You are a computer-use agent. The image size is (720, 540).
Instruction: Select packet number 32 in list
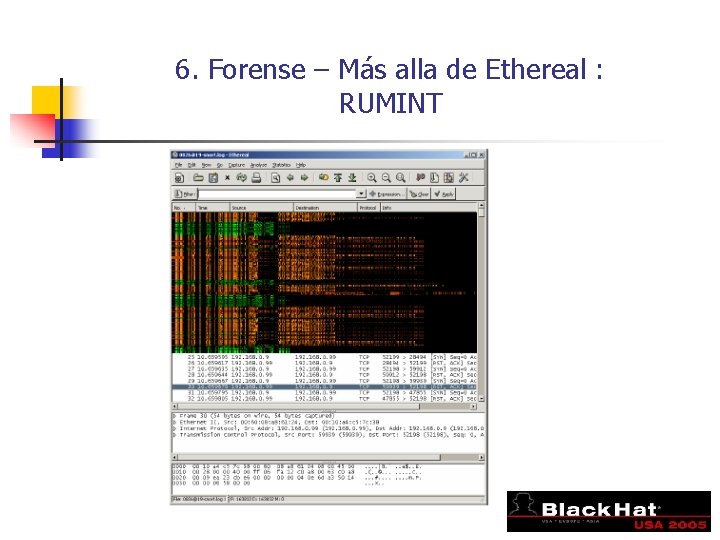click(x=325, y=399)
